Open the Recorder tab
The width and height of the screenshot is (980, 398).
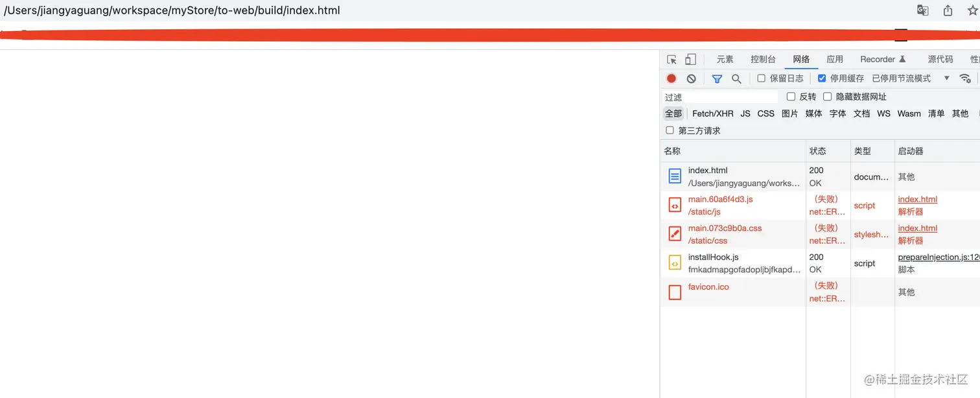(883, 59)
